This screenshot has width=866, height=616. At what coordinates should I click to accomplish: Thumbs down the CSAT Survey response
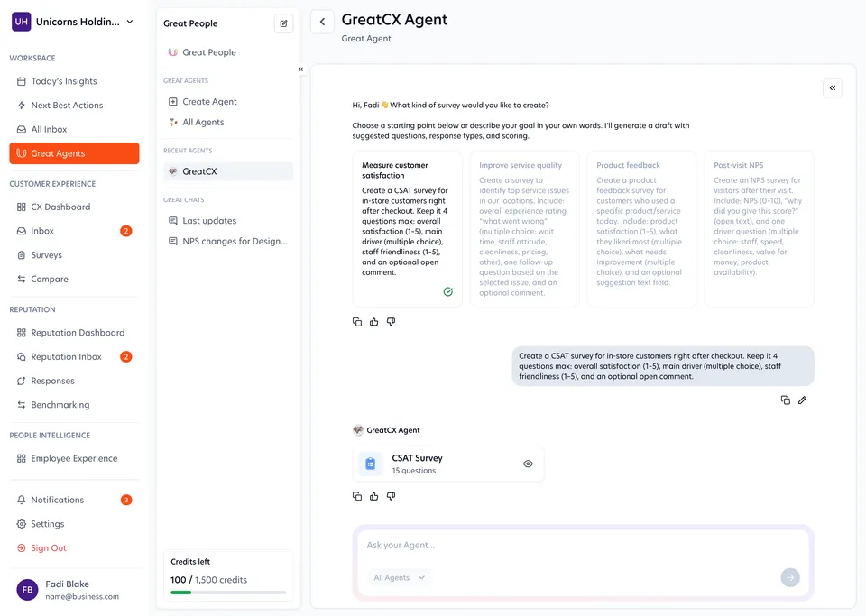391,496
